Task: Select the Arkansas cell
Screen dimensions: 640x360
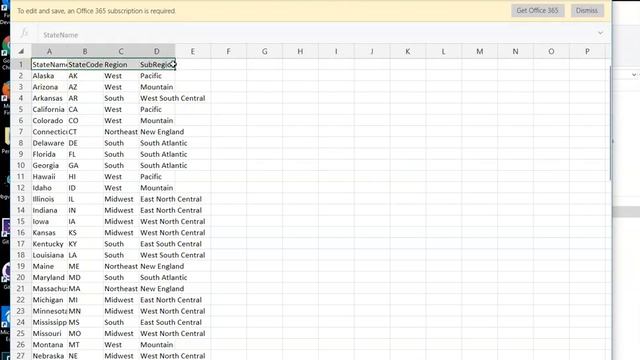Action: point(49,98)
